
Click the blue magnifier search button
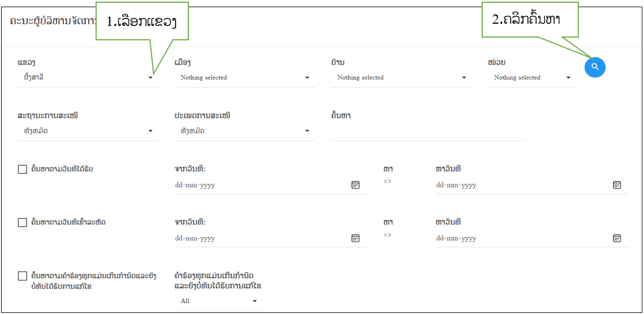tap(595, 67)
